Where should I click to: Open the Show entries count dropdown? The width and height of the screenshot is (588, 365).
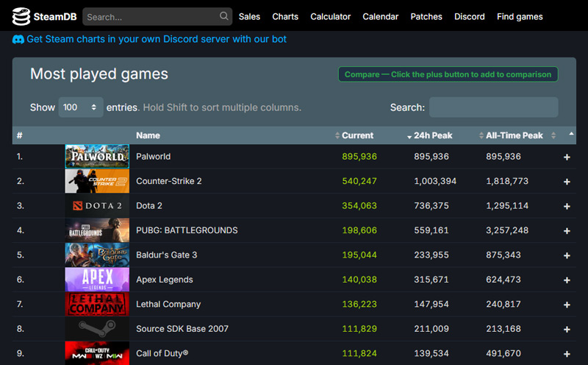[x=81, y=107]
